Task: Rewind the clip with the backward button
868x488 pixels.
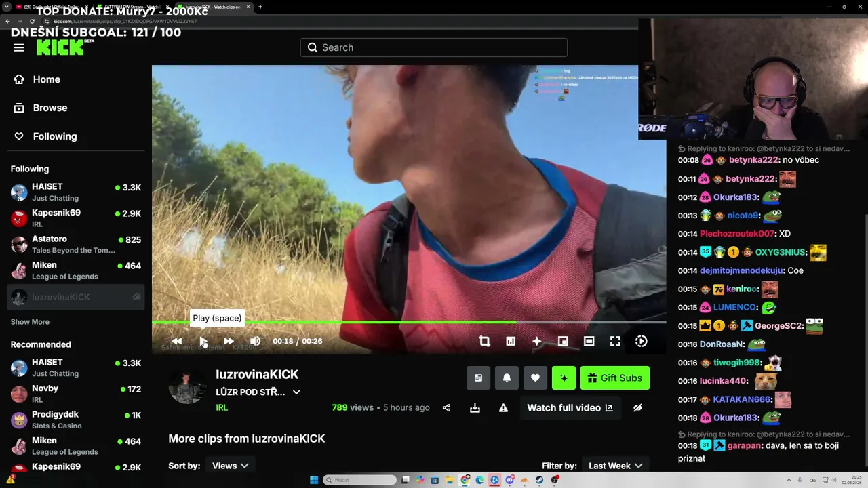Action: tap(177, 342)
